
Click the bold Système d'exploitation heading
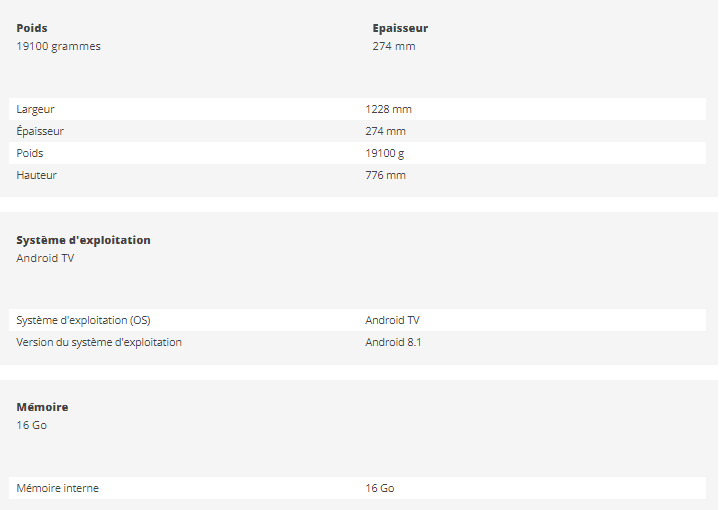(x=83, y=240)
